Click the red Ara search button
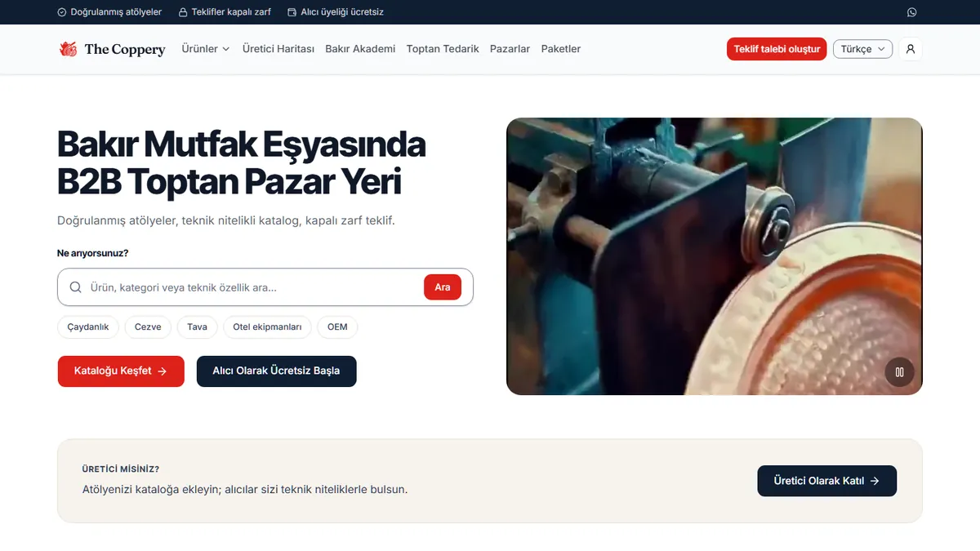Viewport: 980px width, 551px height. [x=443, y=287]
